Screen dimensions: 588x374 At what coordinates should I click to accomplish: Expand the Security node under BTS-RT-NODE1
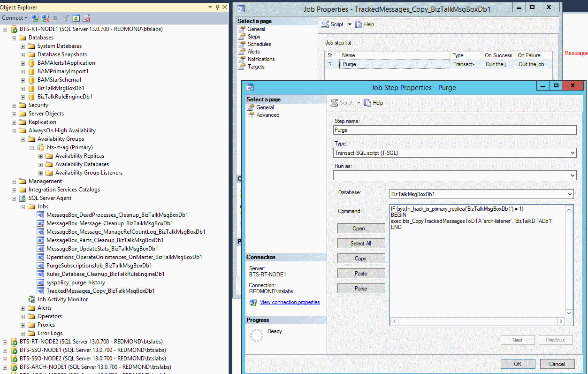(x=14, y=105)
